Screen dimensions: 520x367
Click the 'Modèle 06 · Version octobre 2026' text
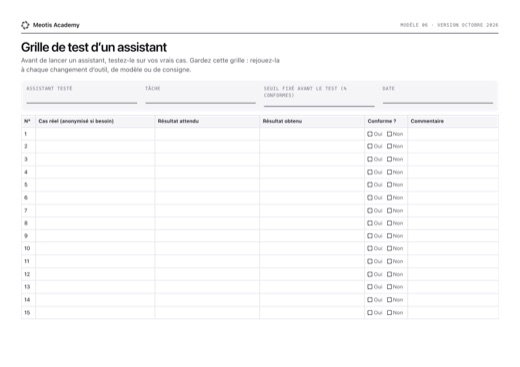pyautogui.click(x=449, y=25)
